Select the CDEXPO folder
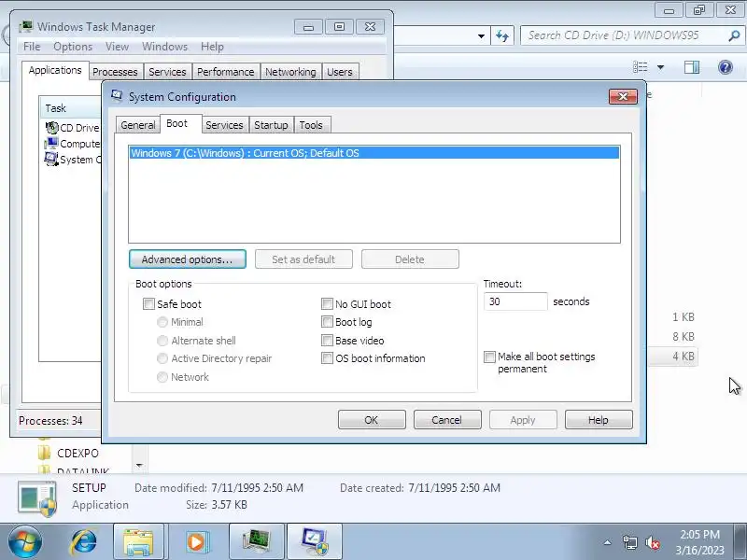This screenshot has width=747, height=560. (68, 453)
